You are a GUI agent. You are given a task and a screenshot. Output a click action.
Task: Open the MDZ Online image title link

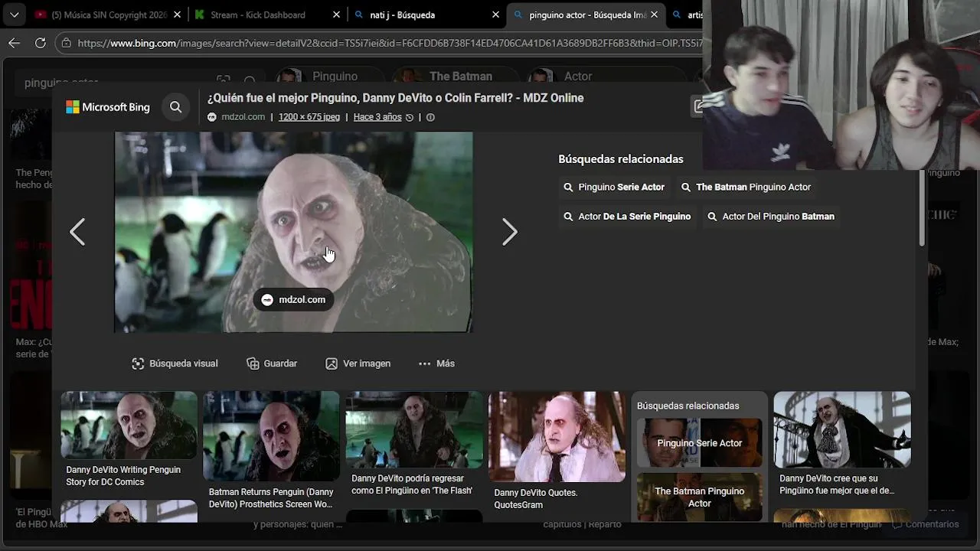[x=395, y=98]
